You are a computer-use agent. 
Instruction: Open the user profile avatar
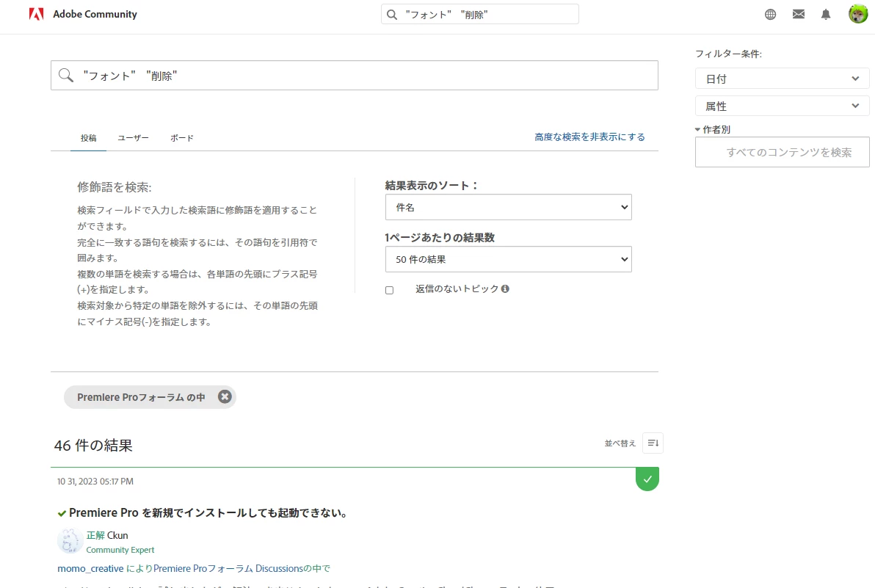[x=857, y=14]
